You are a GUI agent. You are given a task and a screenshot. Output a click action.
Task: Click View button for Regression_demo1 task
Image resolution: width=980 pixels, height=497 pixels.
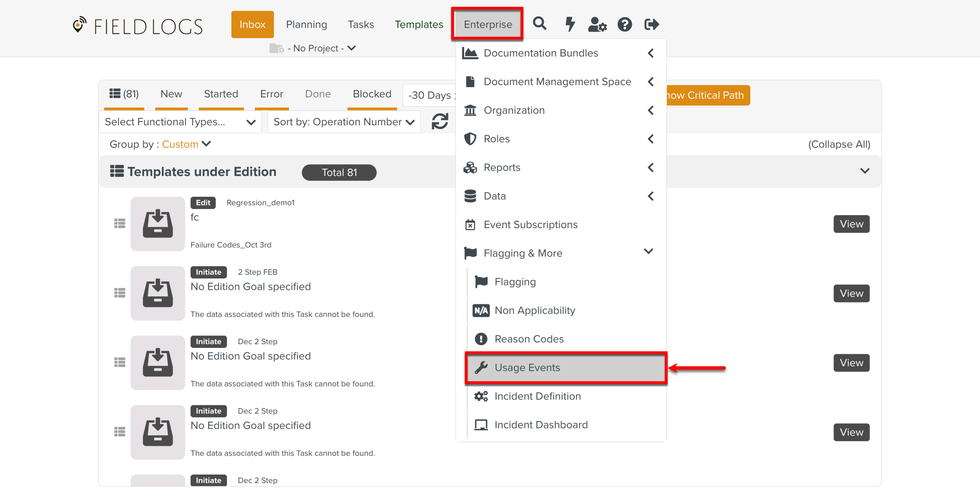pos(851,224)
